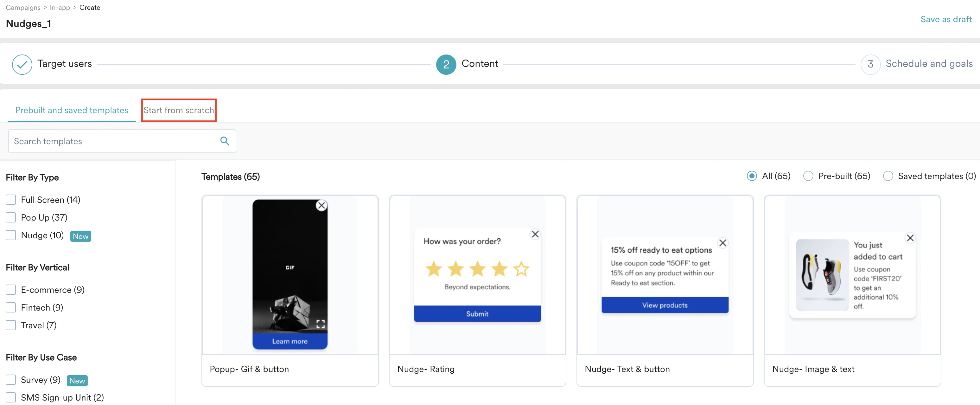Tick the E-commerce vertical filter

pyautogui.click(x=11, y=290)
